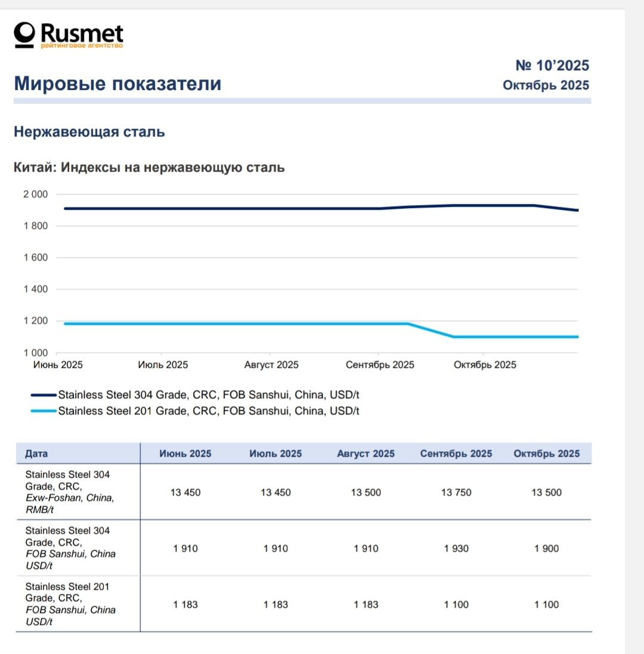Click the 1 900 value in October column
This screenshot has height=654, width=644.
pyautogui.click(x=546, y=548)
